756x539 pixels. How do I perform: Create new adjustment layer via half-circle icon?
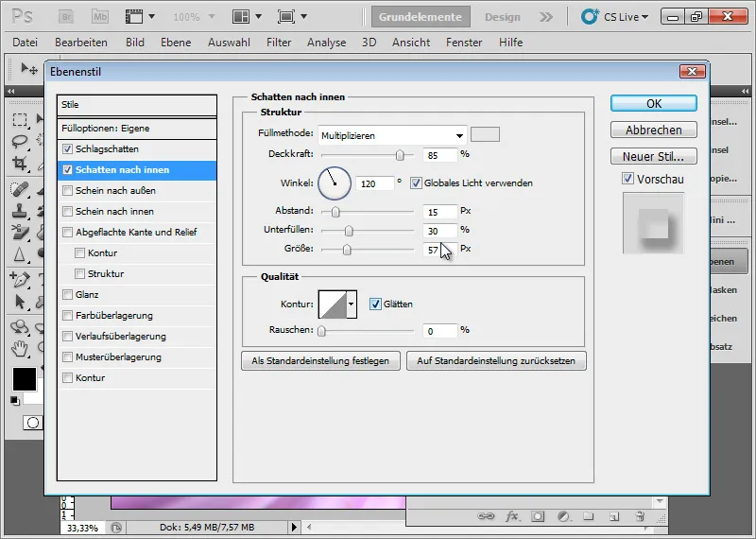click(x=563, y=516)
